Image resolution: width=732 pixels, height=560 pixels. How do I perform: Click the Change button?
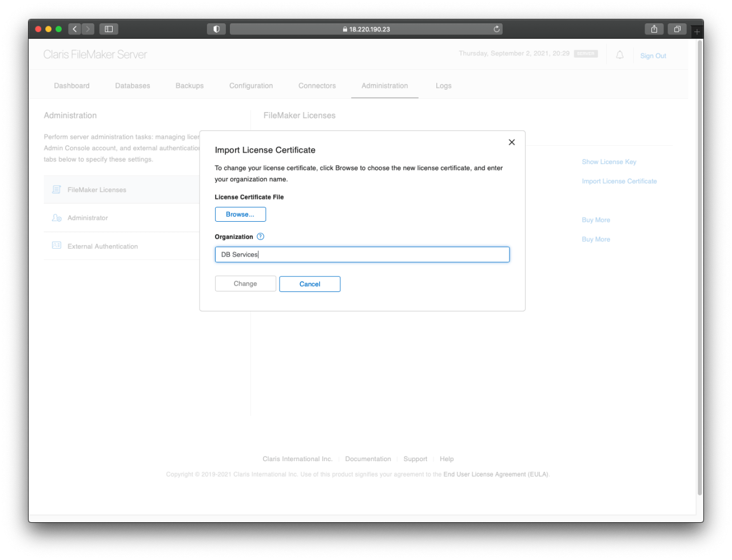point(245,283)
